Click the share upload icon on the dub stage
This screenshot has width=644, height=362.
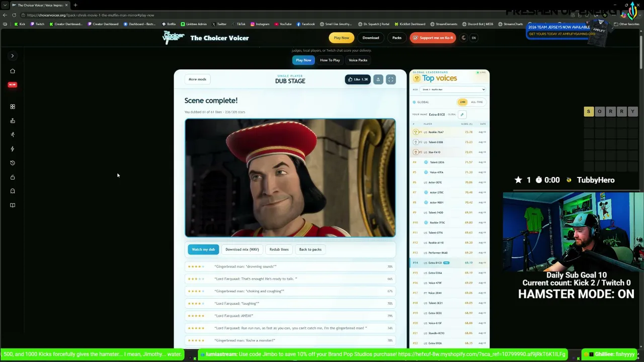378,79
